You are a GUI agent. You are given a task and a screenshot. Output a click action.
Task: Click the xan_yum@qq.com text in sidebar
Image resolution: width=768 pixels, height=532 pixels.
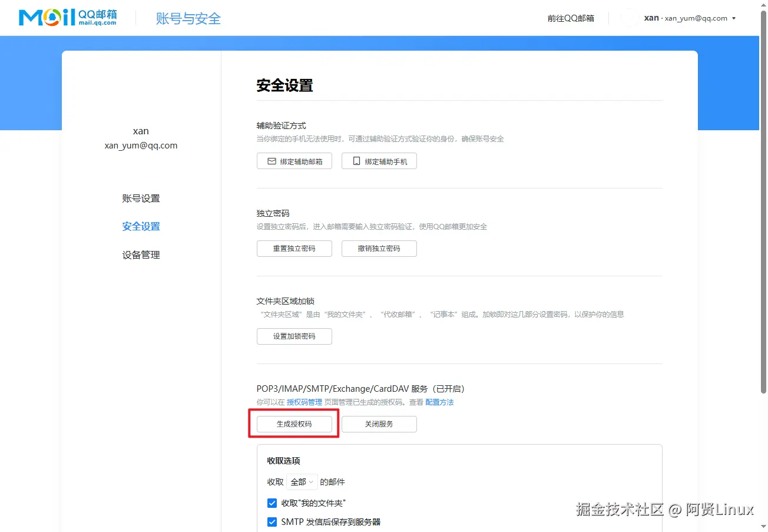pyautogui.click(x=141, y=146)
